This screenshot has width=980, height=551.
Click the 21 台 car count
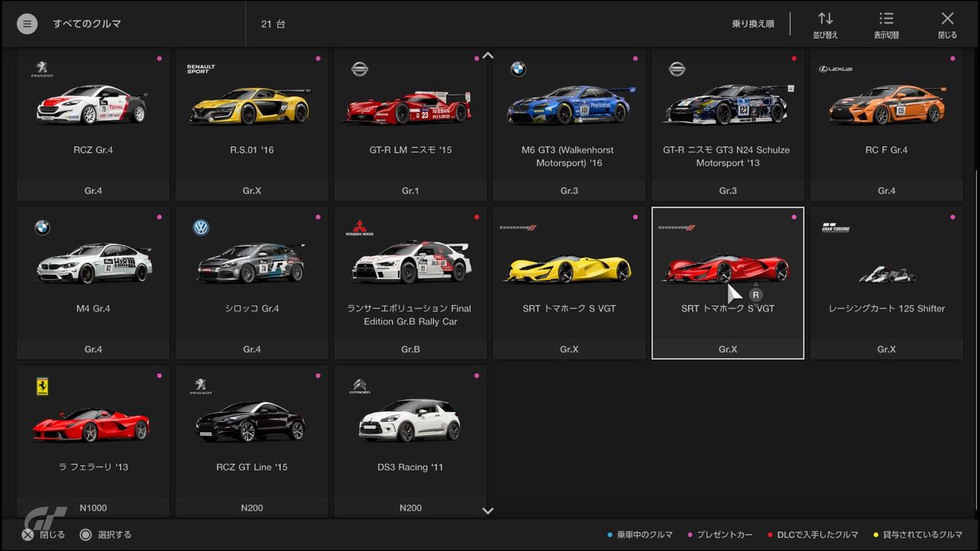click(273, 24)
